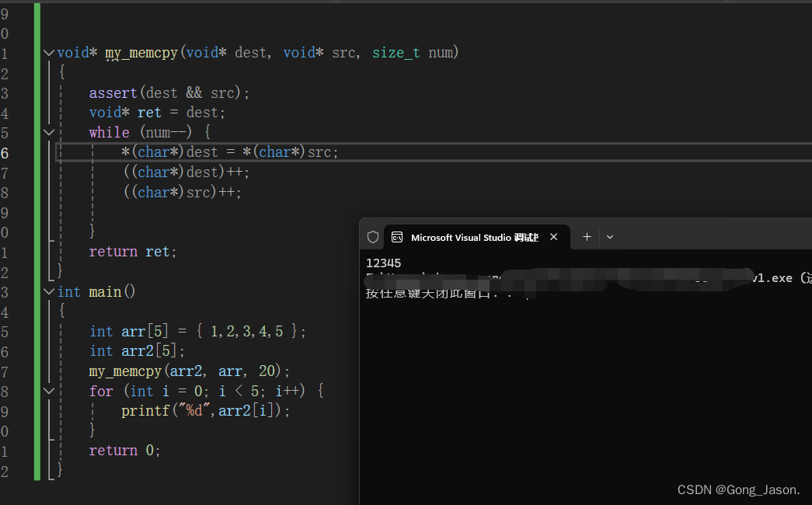
Task: Click line number 6 in the editor gutter
Action: click(x=6, y=151)
